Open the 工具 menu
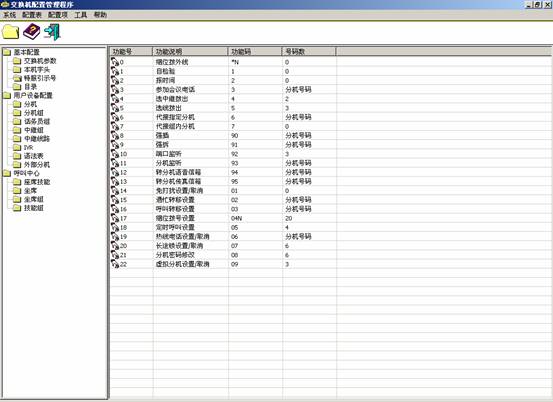 point(81,15)
